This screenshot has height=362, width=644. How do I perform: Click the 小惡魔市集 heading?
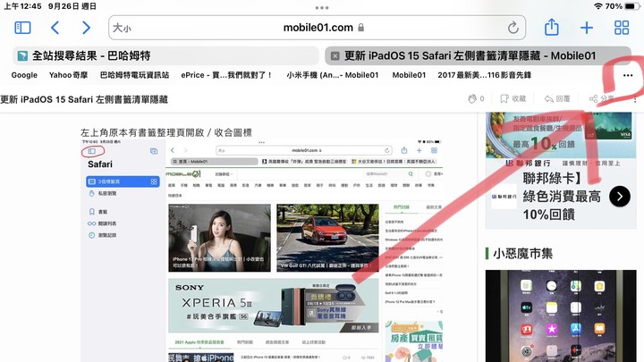522,254
